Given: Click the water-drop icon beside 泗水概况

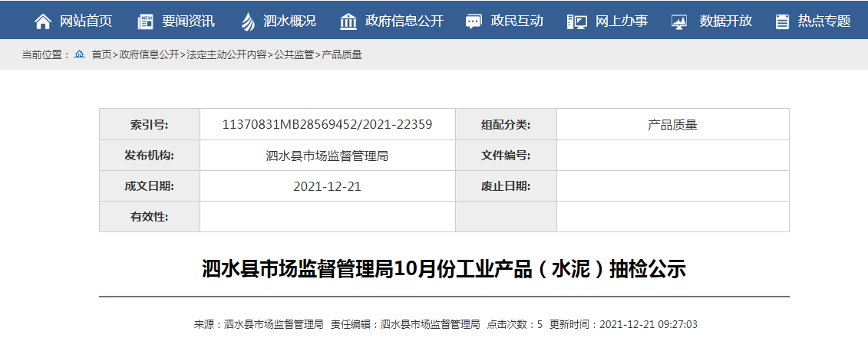Looking at the screenshot, I should pos(249,21).
